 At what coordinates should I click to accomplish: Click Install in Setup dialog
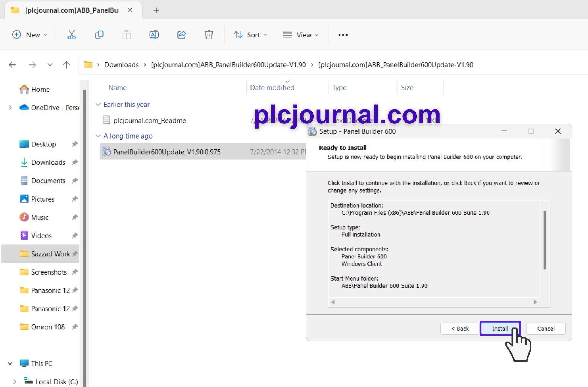(500, 329)
